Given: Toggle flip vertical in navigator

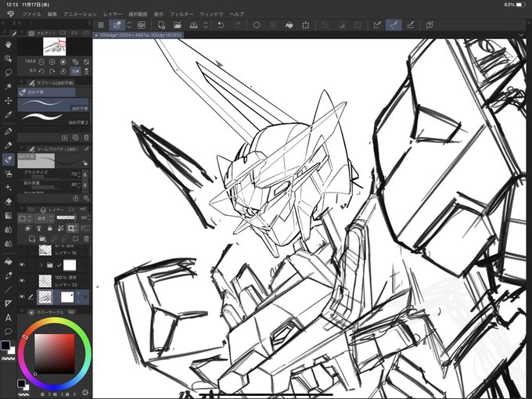Looking at the screenshot, I should pos(87,71).
